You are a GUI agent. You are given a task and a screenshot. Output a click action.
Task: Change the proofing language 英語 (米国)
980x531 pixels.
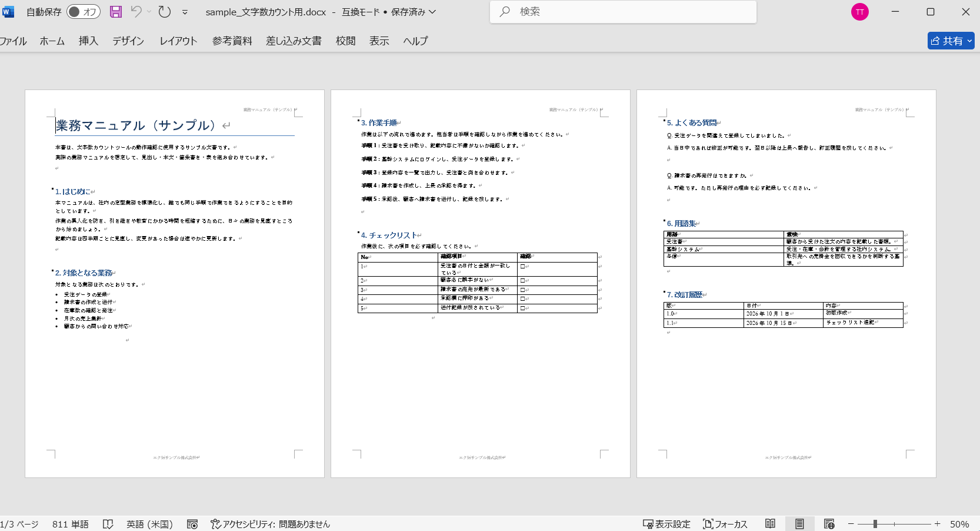coord(150,524)
